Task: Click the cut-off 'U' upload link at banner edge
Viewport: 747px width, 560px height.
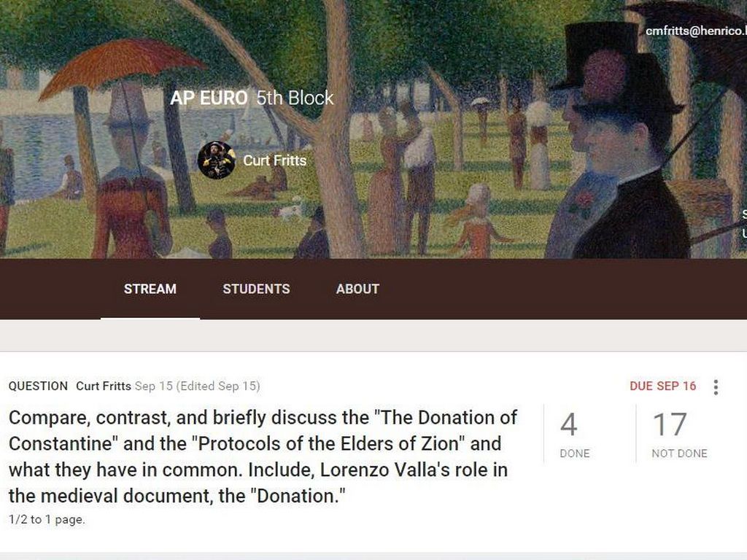Action: 744,233
